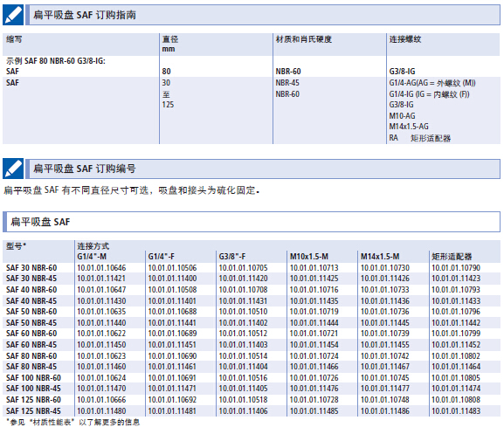Image resolution: width=504 pixels, height=434 pixels.
Task: Click the 缩写 column header
Action: click(x=14, y=39)
